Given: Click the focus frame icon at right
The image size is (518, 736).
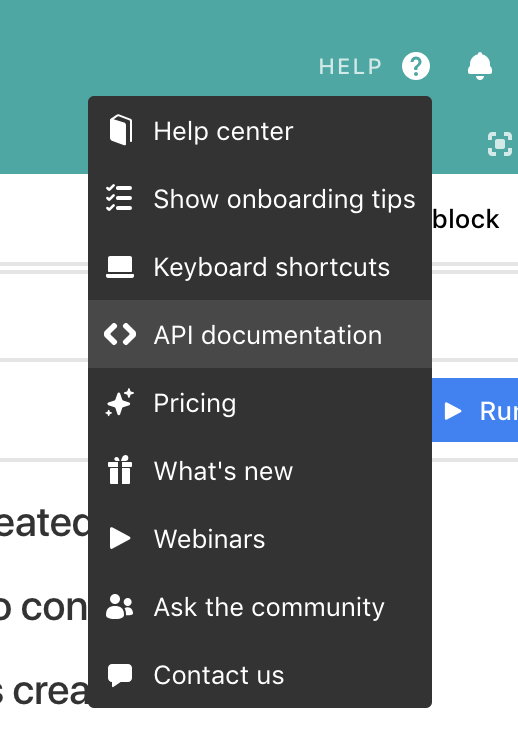Looking at the screenshot, I should (500, 144).
